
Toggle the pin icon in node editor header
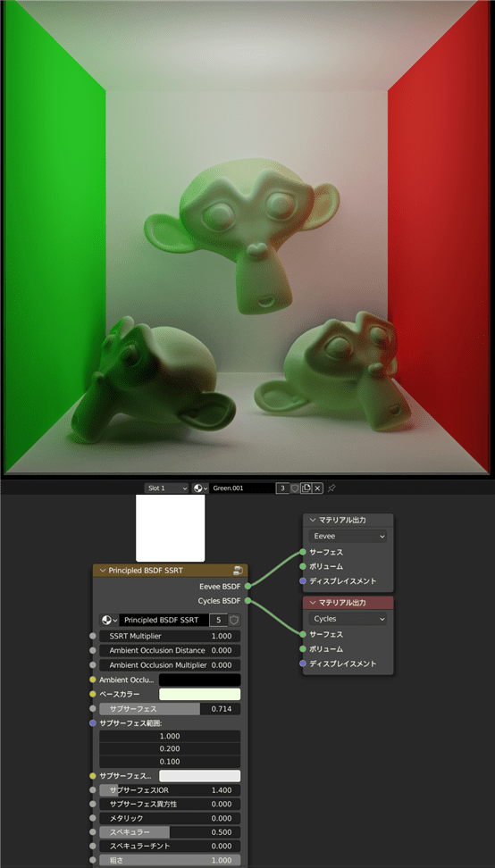click(x=331, y=488)
